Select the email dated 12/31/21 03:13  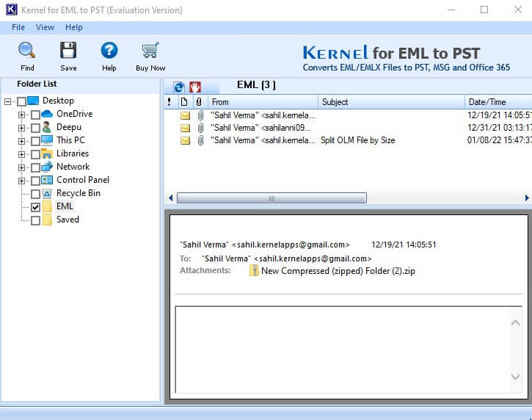click(x=348, y=128)
